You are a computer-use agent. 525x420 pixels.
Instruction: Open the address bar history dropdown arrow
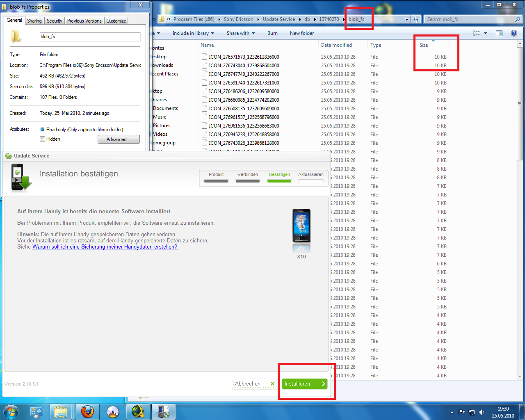click(406, 19)
